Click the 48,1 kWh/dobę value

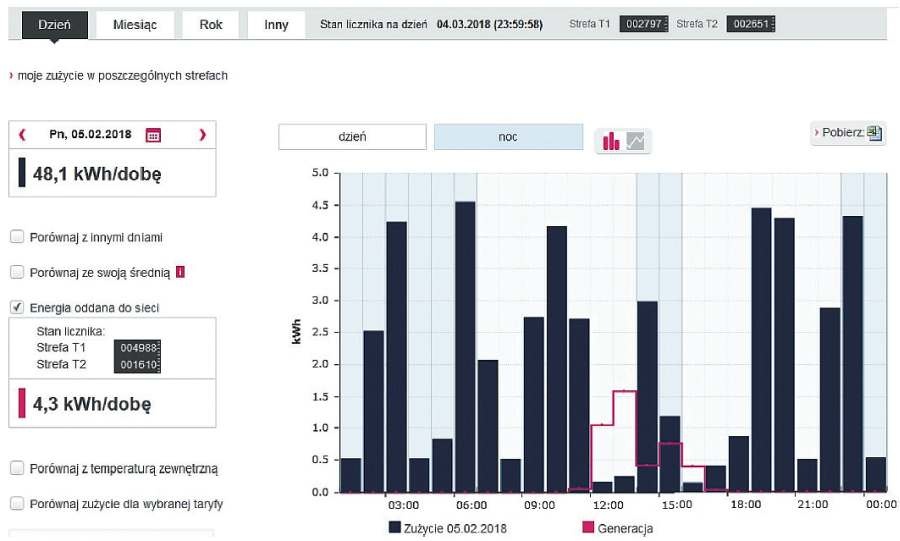97,174
